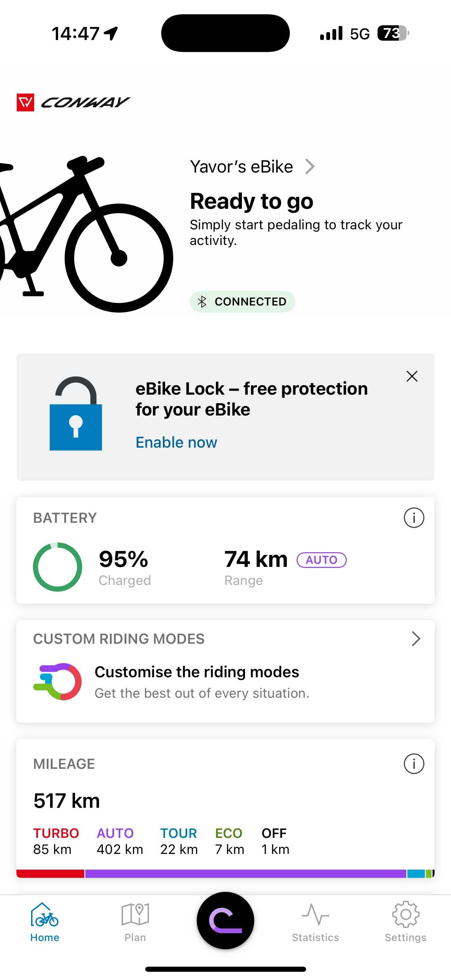The height and width of the screenshot is (980, 451).
Task: Tap the Enable now link
Action: (176, 443)
